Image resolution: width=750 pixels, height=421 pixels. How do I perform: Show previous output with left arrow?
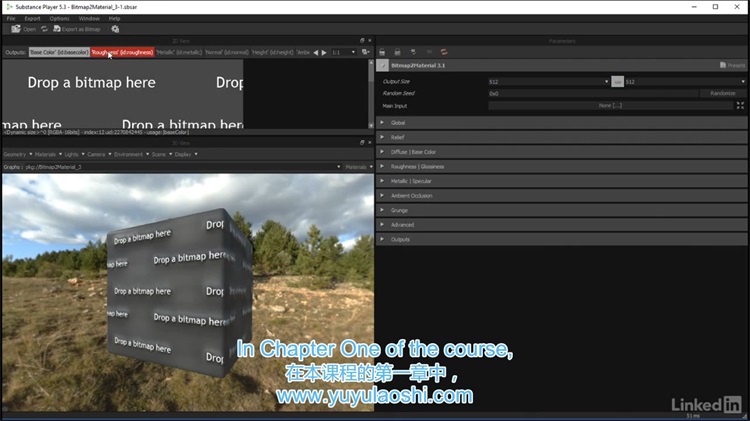[x=316, y=53]
